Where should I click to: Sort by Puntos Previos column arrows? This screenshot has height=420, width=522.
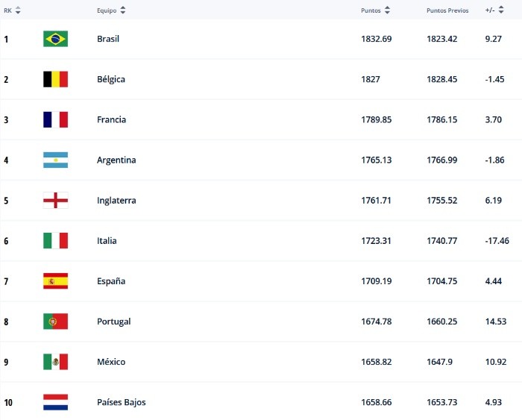pos(474,10)
